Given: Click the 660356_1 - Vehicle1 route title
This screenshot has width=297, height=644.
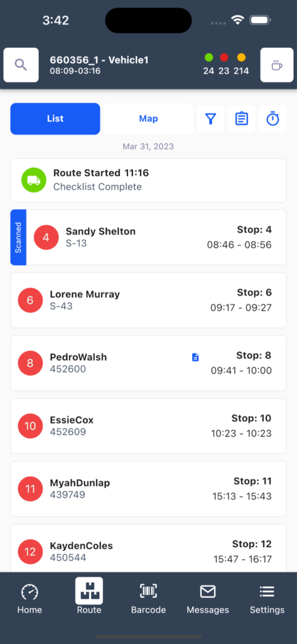Looking at the screenshot, I should (99, 60).
